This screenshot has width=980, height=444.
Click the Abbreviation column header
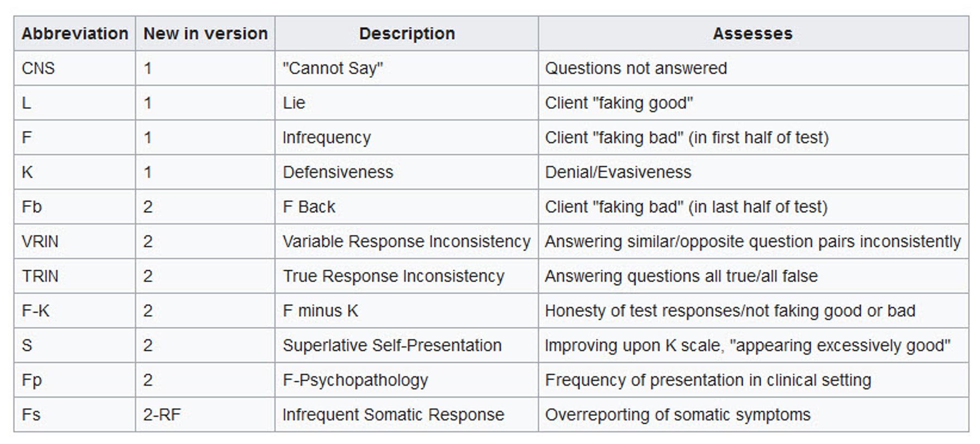pyautogui.click(x=75, y=34)
